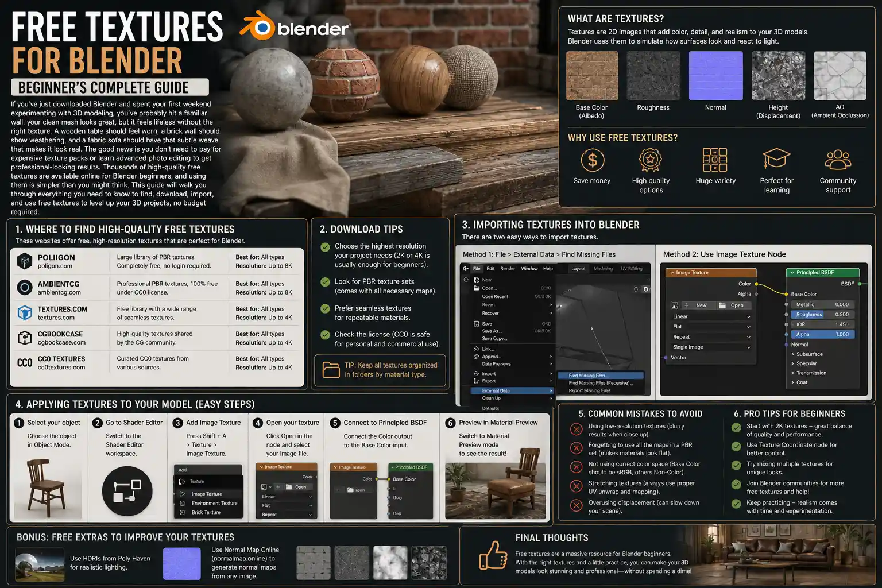This screenshot has height=588, width=882.
Task: Open the Single Image dropdown
Action: [711, 347]
